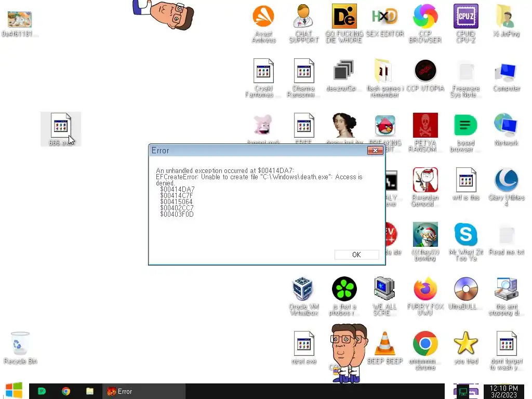Click the Error dialog title bar
The image size is (532, 399).
258,150
